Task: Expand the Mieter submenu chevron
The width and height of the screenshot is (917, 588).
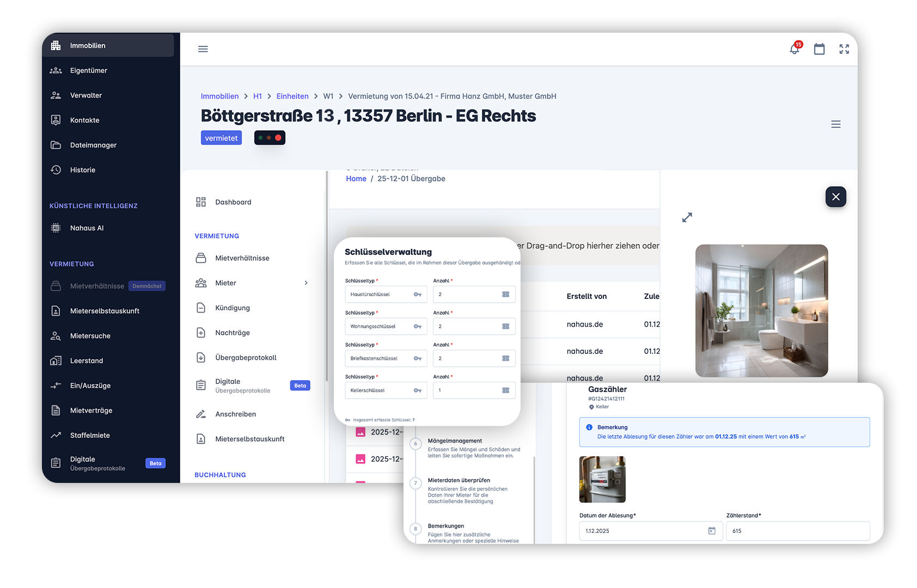Action: click(x=306, y=283)
